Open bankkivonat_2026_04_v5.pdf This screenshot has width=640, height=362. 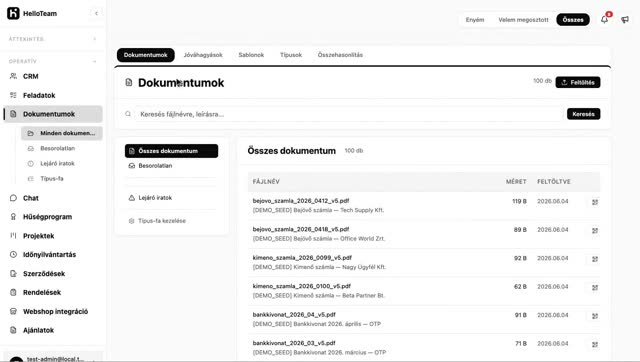coord(294,315)
